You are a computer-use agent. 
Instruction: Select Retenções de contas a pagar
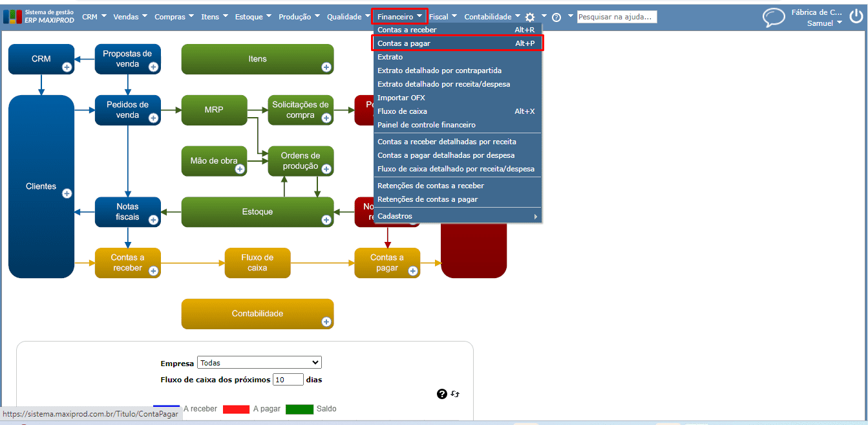[458, 199]
